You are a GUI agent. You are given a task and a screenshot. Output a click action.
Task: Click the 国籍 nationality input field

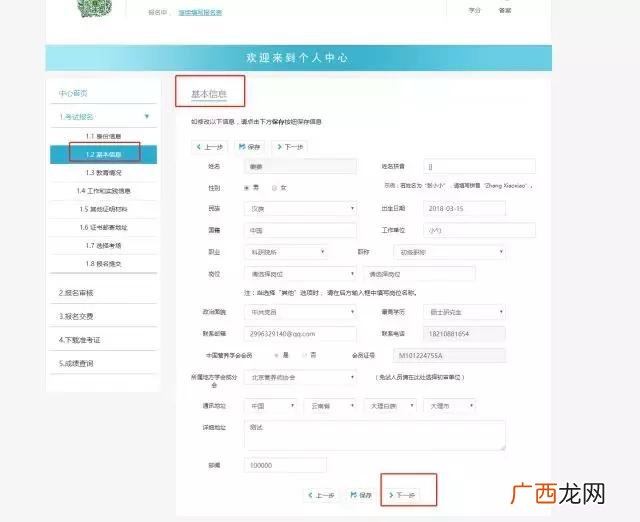tap(300, 231)
